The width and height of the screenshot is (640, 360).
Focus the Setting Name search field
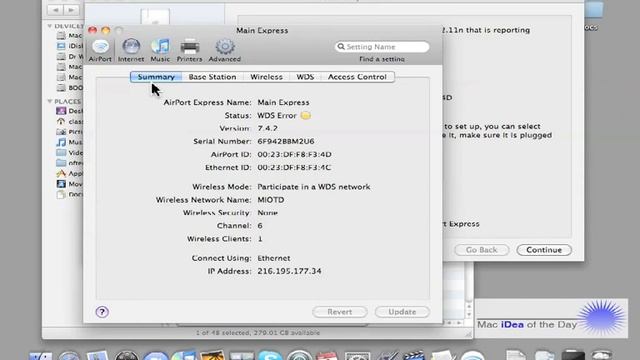tap(382, 47)
